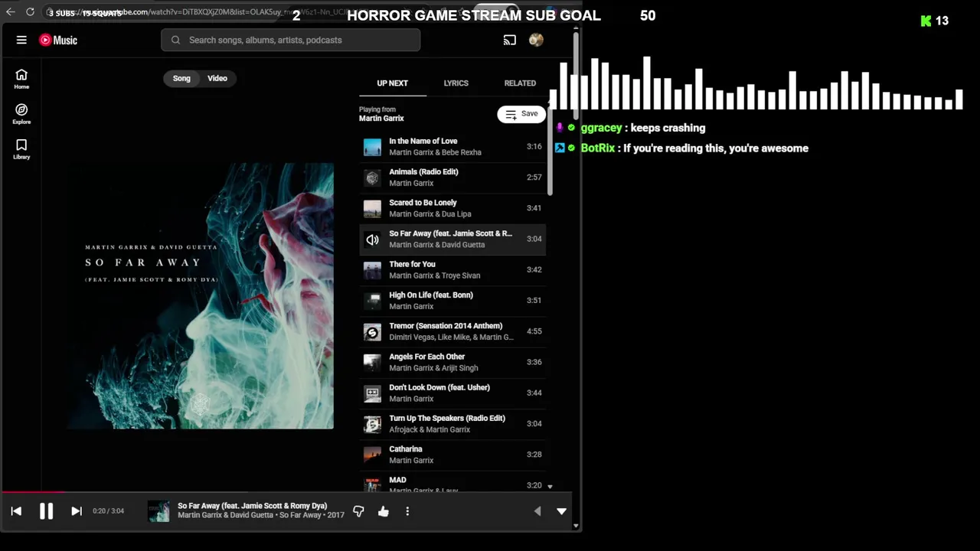Viewport: 980px width, 551px height.
Task: Open the UP NEXT tab
Action: pyautogui.click(x=393, y=83)
